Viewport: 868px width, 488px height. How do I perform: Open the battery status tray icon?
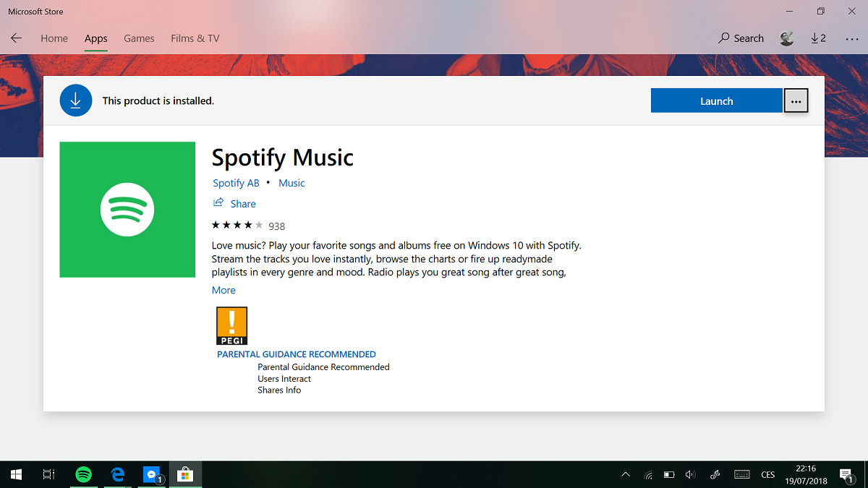click(669, 474)
